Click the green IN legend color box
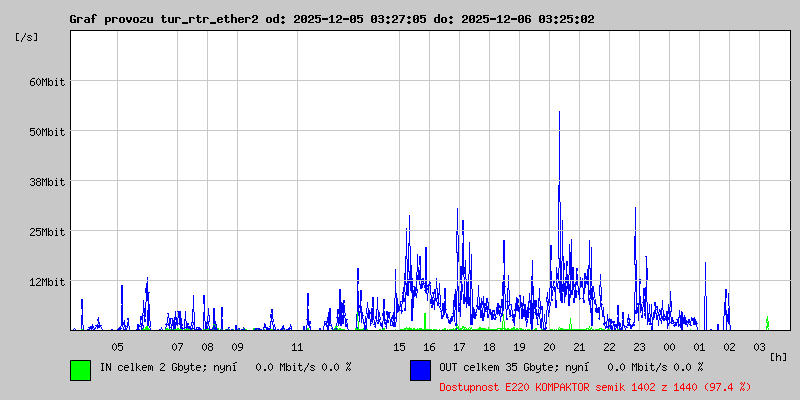 point(80,370)
